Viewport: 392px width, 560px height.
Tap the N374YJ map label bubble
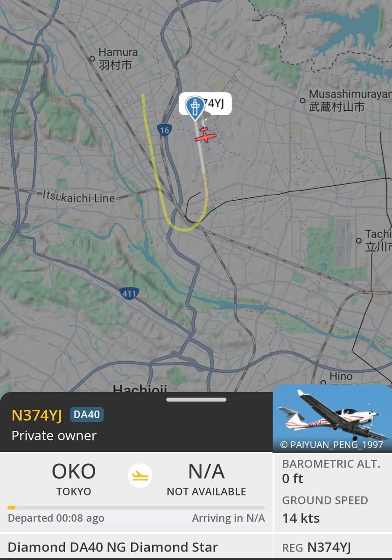coord(205,104)
